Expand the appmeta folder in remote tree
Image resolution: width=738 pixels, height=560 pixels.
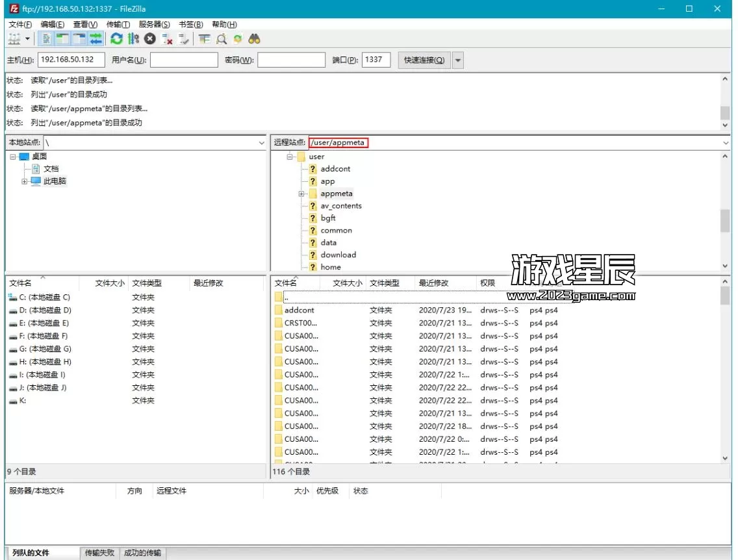click(x=301, y=194)
